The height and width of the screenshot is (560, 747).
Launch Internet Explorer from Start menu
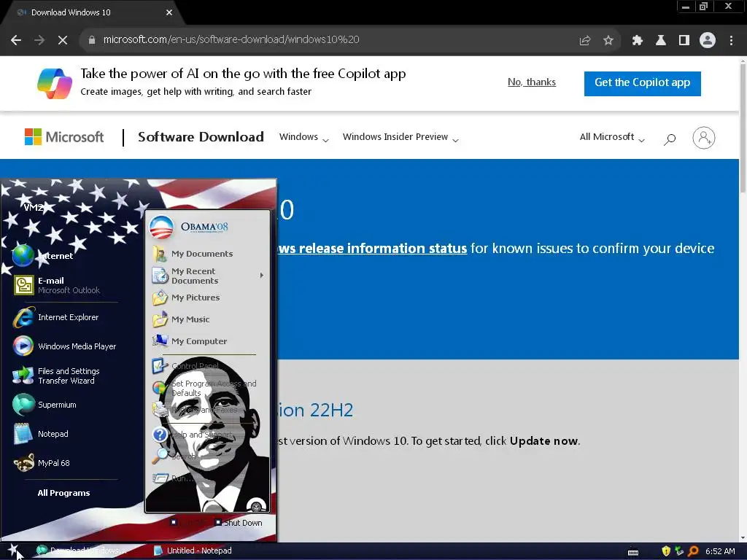[56, 318]
